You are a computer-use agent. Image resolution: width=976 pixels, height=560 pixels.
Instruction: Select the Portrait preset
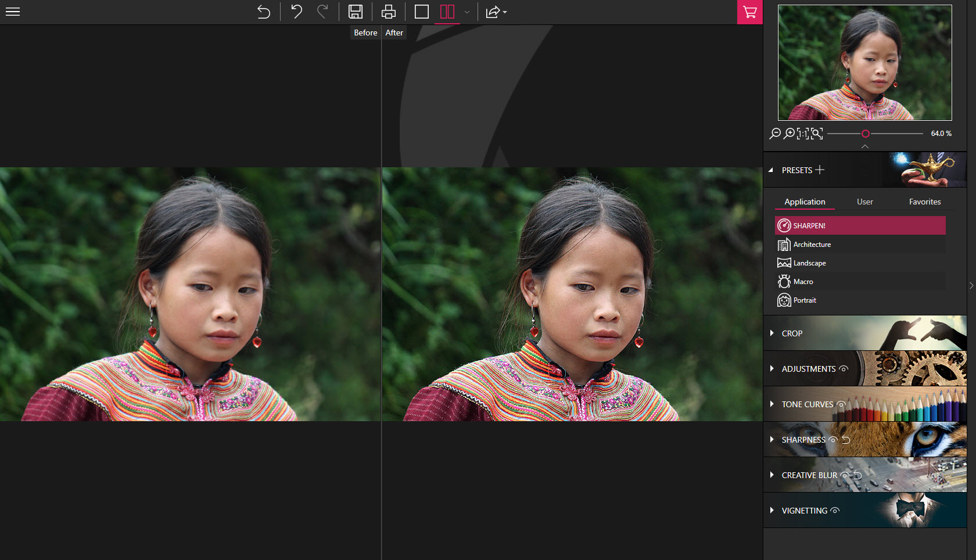tap(805, 300)
